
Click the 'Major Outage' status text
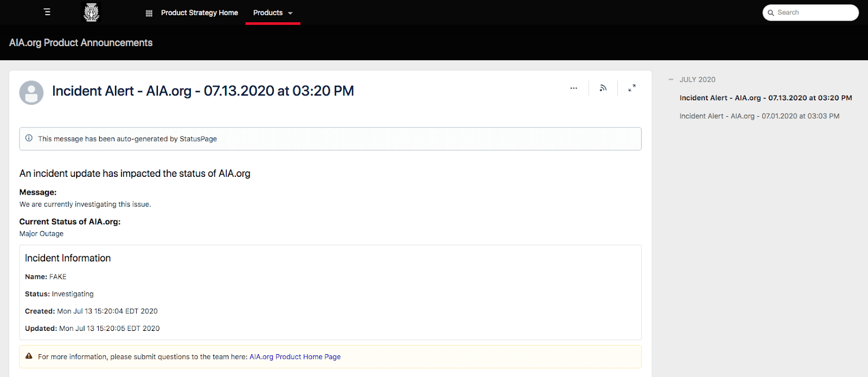pyautogui.click(x=41, y=234)
